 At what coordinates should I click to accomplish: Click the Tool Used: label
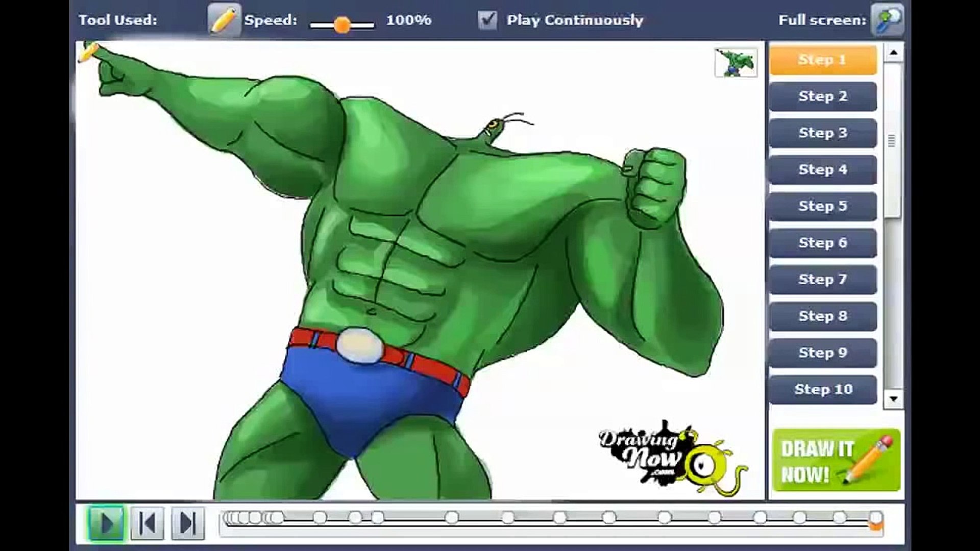[x=118, y=20]
